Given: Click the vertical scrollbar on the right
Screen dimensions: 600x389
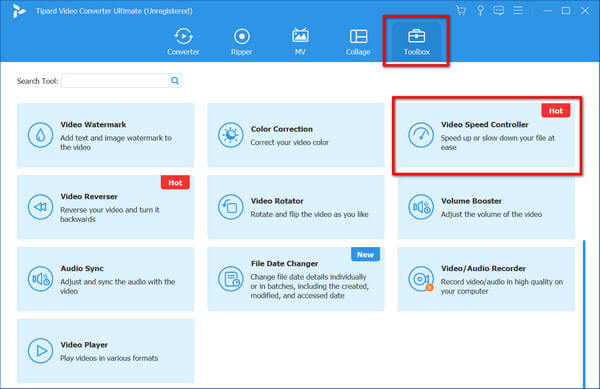Looking at the screenshot, I should (584, 314).
